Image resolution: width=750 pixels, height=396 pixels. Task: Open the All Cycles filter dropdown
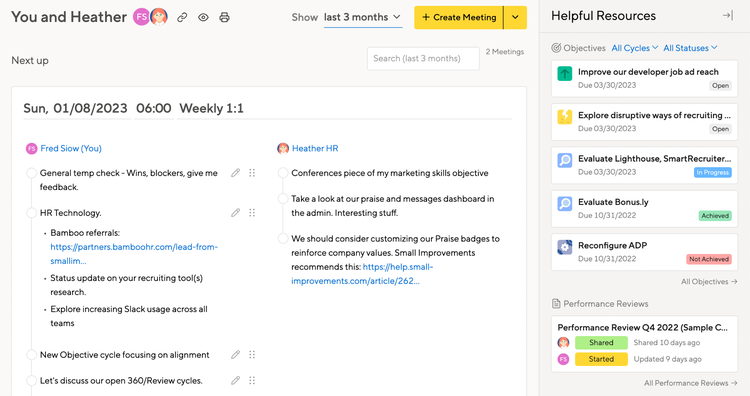click(x=635, y=48)
